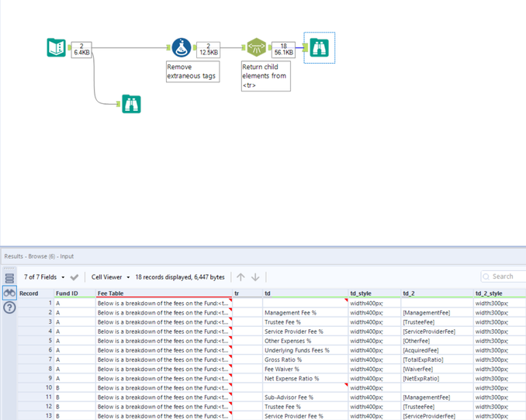Click the tr column header
This screenshot has height=420, width=526.
[247, 293]
